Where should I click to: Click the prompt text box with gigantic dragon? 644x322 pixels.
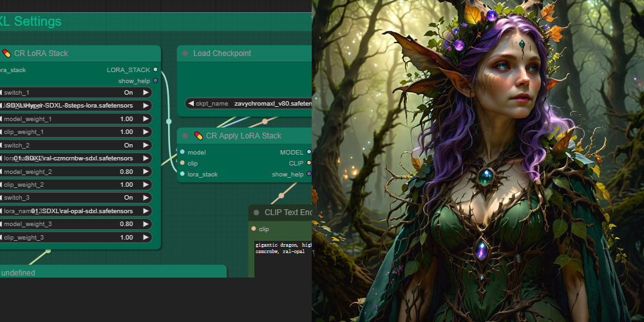pyautogui.click(x=283, y=259)
